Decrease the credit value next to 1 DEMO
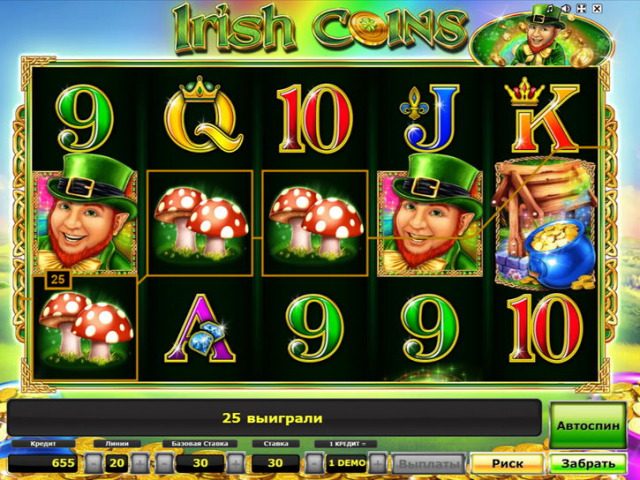The image size is (640, 480). (315, 463)
